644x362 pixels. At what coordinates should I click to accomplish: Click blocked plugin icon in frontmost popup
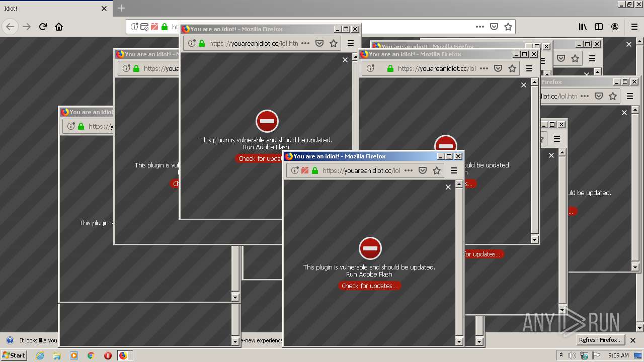point(305,170)
